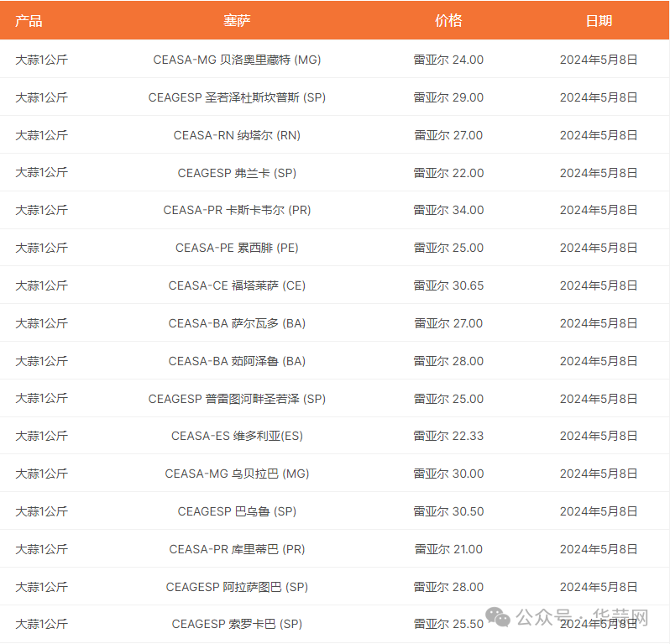Image resolution: width=670 pixels, height=644 pixels.
Task: Click 大蒜1公斤 in the 库里蒂巴 row
Action: [41, 549]
